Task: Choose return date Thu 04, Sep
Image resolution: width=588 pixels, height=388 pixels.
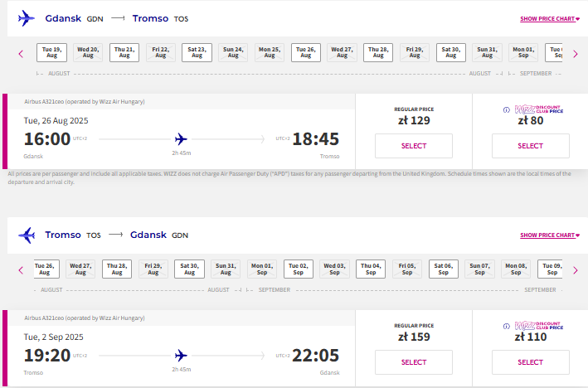Action: [371, 269]
